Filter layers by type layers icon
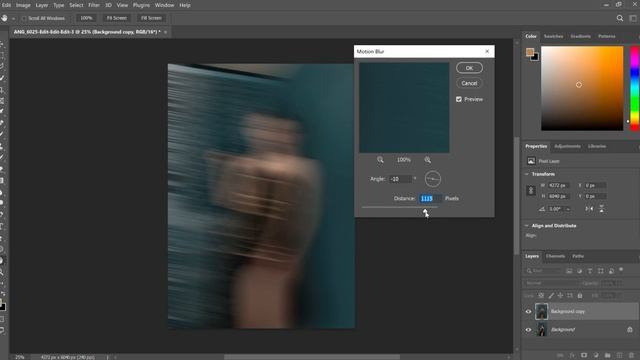640x360 pixels. pos(590,271)
